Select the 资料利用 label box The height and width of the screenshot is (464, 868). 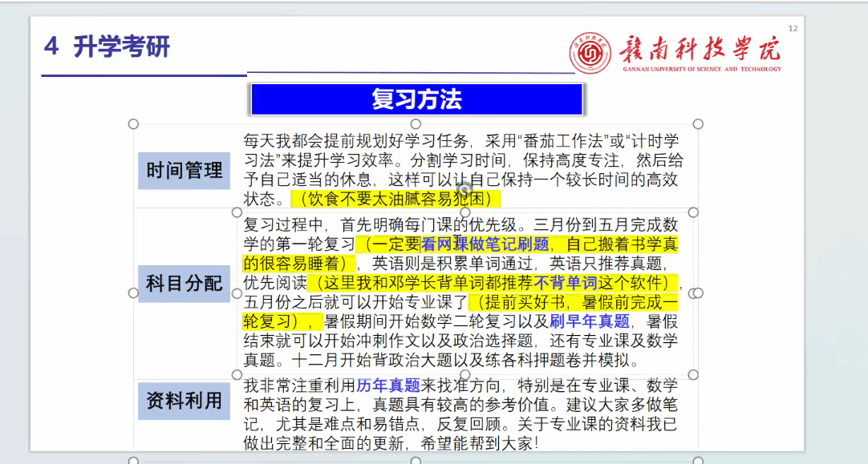tap(184, 401)
